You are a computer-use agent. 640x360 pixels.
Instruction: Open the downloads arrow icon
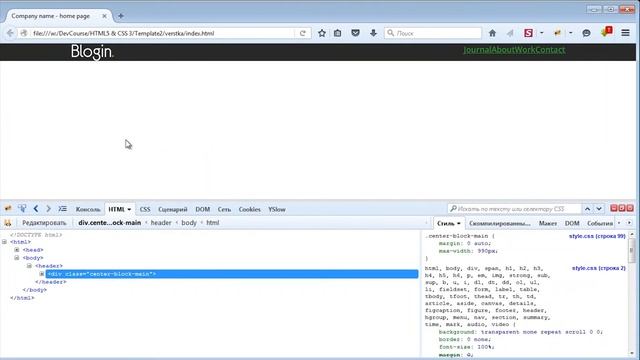point(373,33)
